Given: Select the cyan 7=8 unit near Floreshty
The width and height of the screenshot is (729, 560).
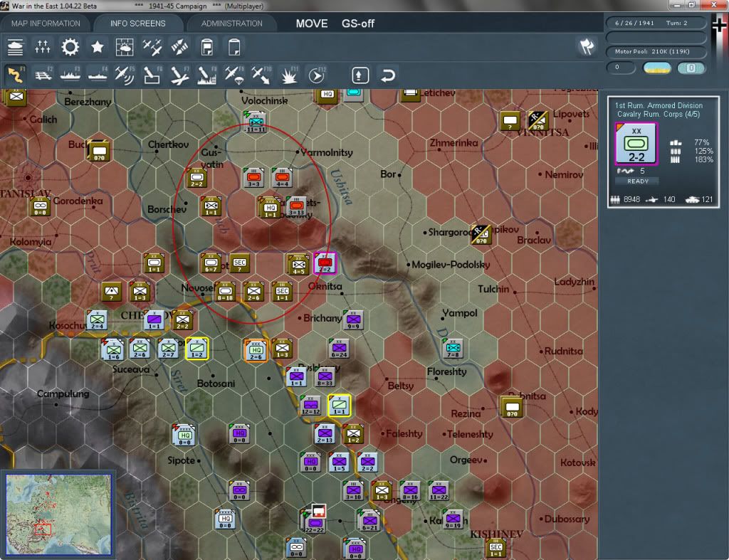Looking at the screenshot, I should tap(453, 349).
